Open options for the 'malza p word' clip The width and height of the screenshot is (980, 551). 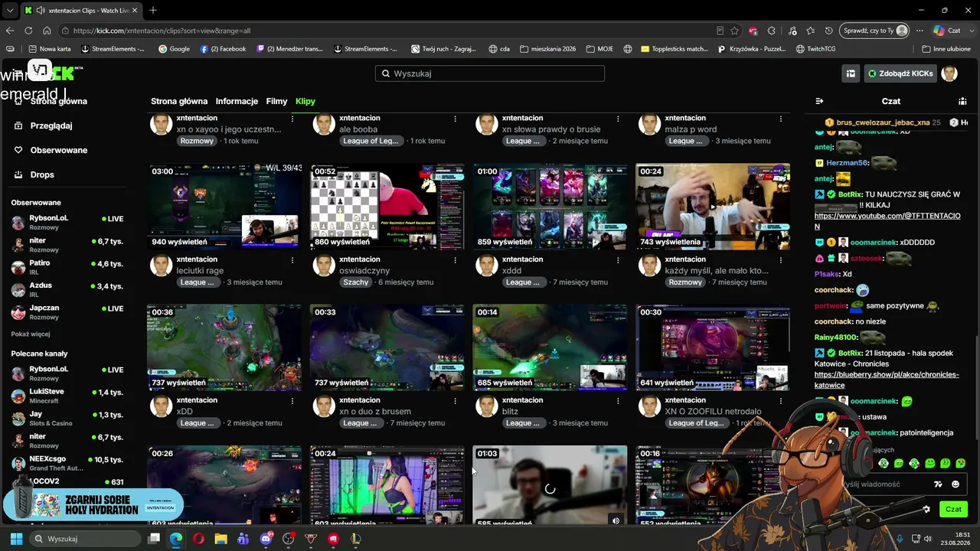pyautogui.click(x=781, y=119)
